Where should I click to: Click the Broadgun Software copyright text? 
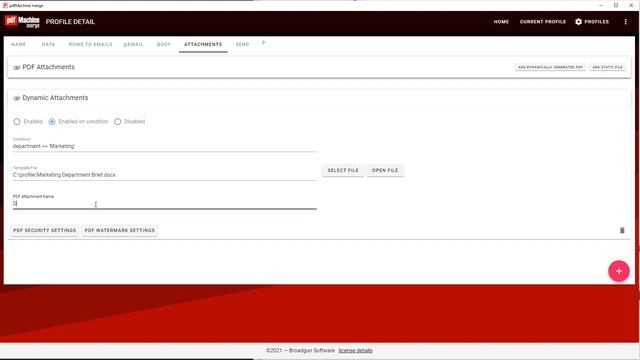tap(300, 350)
